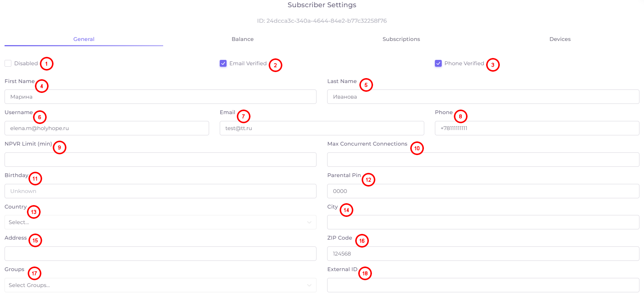Open the Subscriptions tab
The image size is (644, 298).
[x=401, y=39]
